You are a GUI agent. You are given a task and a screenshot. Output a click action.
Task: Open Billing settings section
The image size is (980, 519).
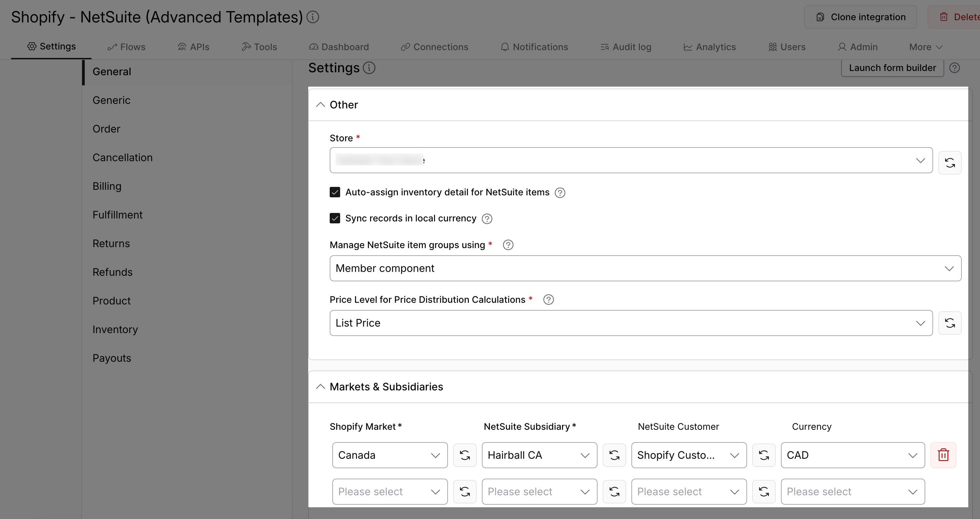coord(107,186)
